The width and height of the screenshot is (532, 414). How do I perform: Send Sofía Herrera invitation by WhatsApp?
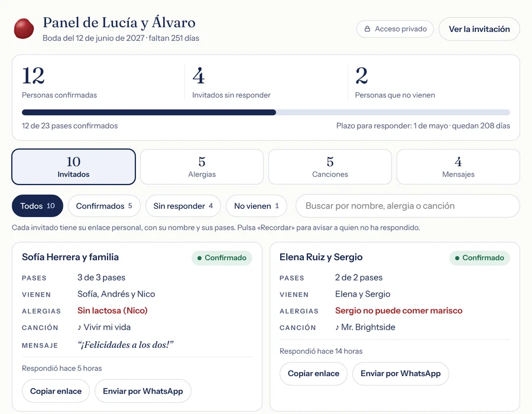click(x=143, y=391)
